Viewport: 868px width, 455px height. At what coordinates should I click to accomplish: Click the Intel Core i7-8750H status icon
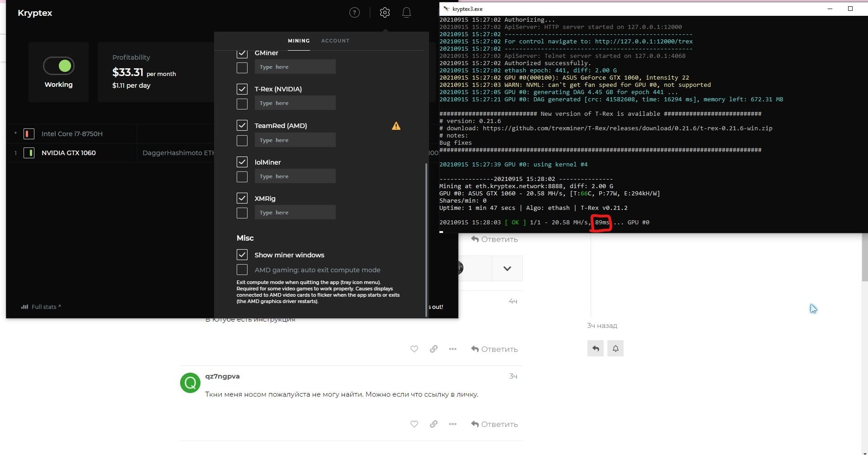pos(29,134)
